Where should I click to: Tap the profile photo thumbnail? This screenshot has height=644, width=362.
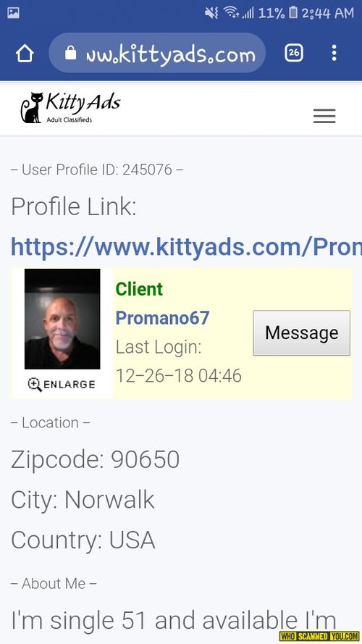tap(62, 319)
